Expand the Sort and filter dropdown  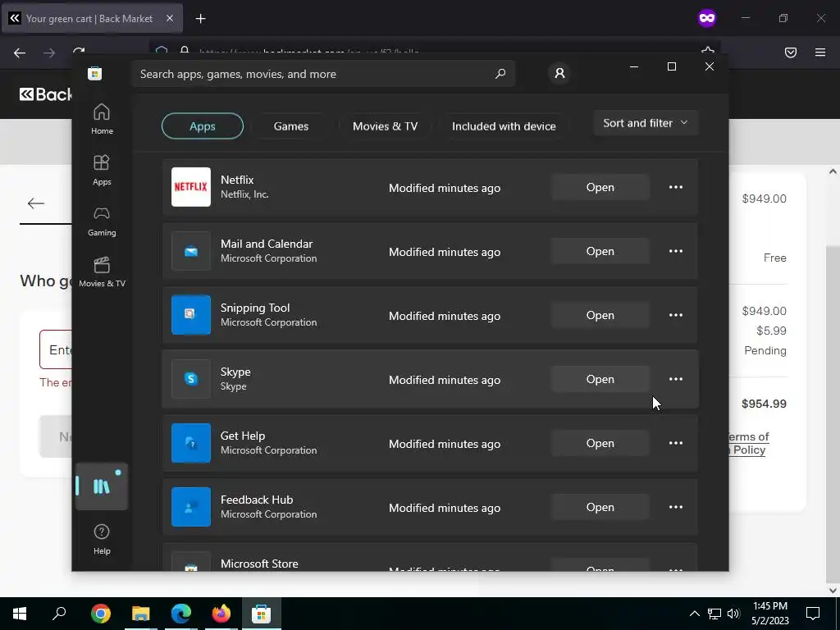(x=646, y=123)
